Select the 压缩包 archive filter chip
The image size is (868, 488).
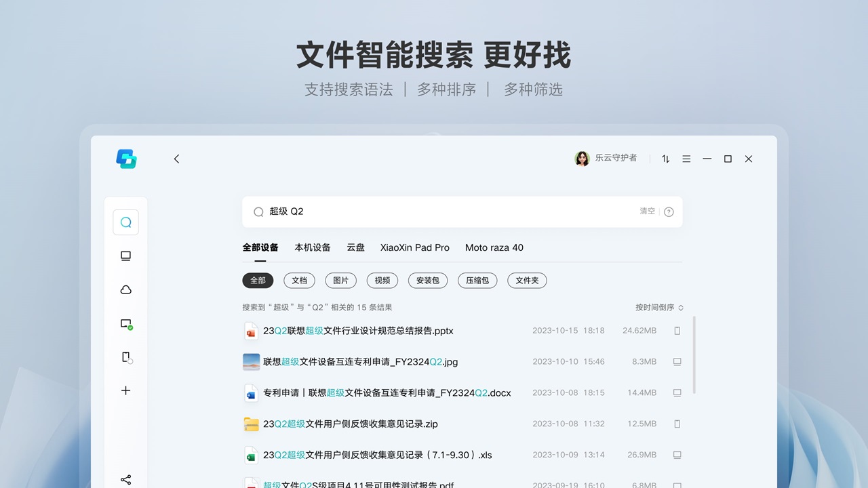click(x=477, y=280)
